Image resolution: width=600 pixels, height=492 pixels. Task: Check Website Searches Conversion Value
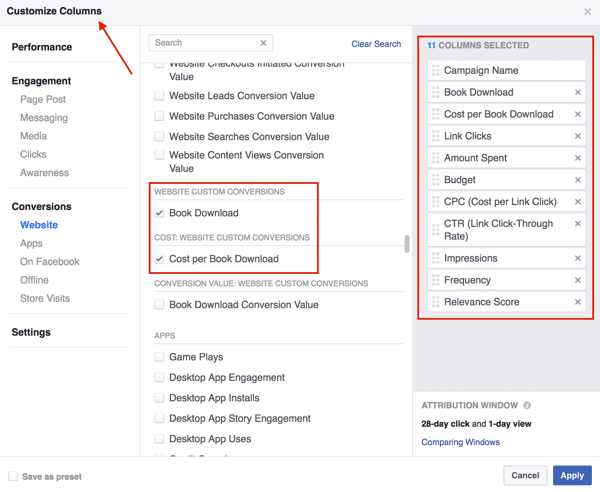click(x=159, y=137)
